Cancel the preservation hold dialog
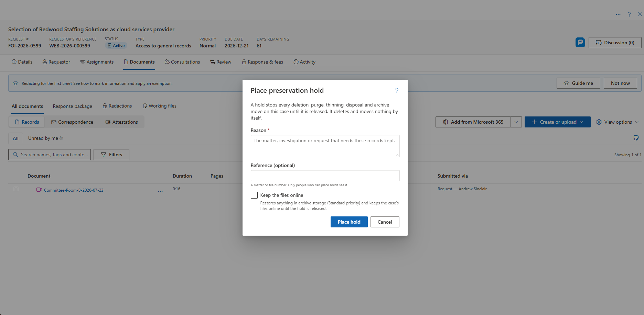Image resolution: width=644 pixels, height=315 pixels. click(385, 222)
